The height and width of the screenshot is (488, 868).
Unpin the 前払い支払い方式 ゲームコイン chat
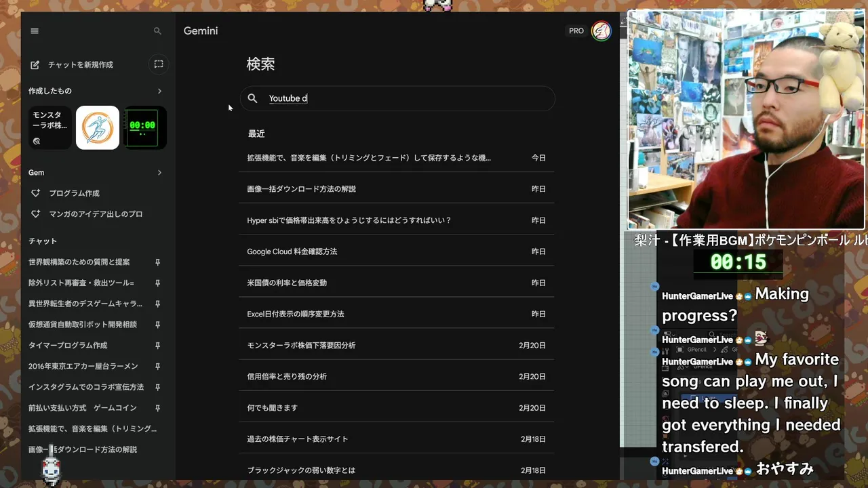157,408
